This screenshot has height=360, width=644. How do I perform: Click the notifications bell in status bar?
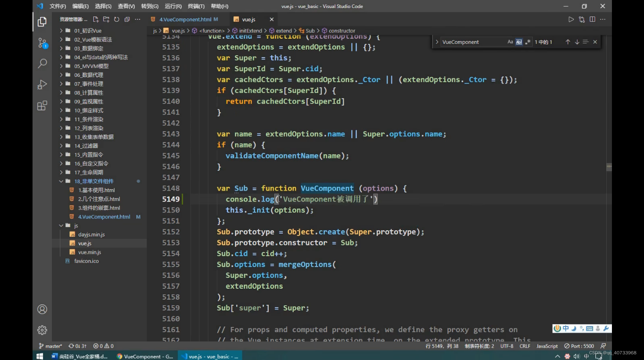(603, 346)
